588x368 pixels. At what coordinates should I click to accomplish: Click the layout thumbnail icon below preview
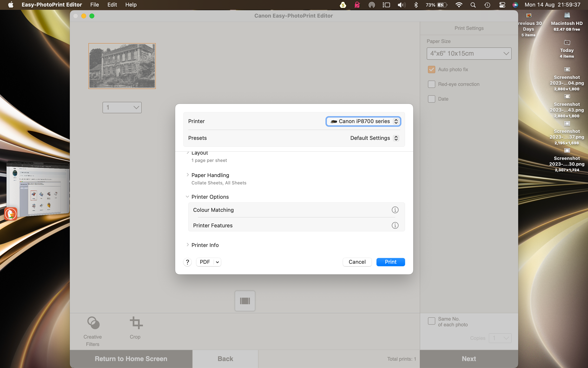(x=245, y=301)
